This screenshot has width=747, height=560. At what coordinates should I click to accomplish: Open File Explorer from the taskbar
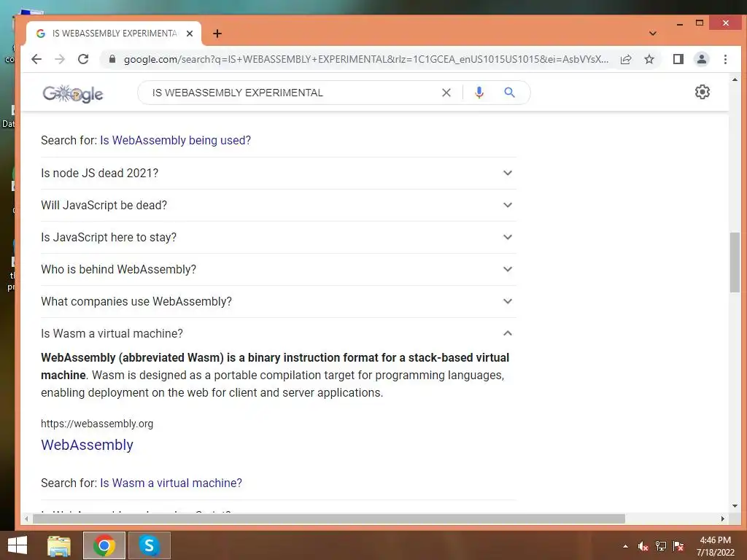point(59,545)
